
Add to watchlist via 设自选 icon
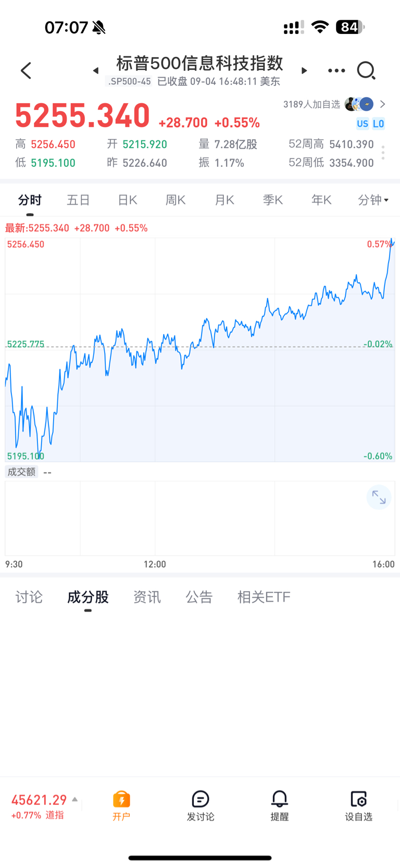click(x=359, y=805)
